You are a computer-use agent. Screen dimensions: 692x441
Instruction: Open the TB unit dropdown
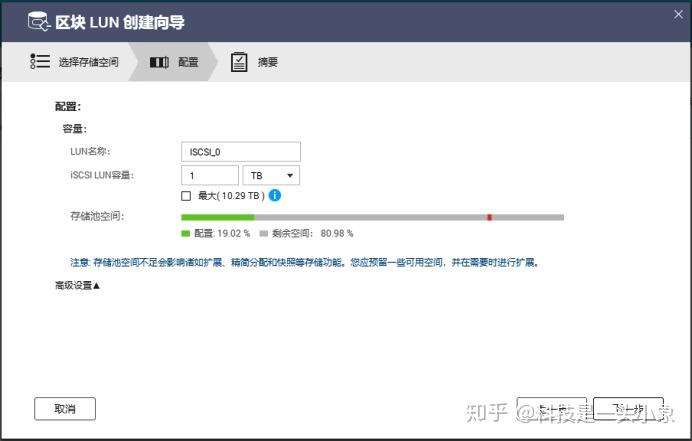click(x=271, y=175)
